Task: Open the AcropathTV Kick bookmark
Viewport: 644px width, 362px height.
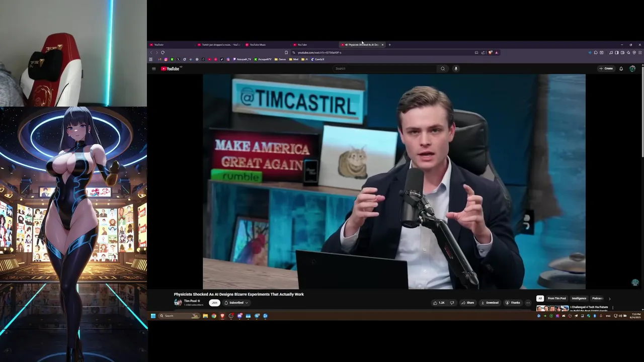Action: tap(263, 59)
